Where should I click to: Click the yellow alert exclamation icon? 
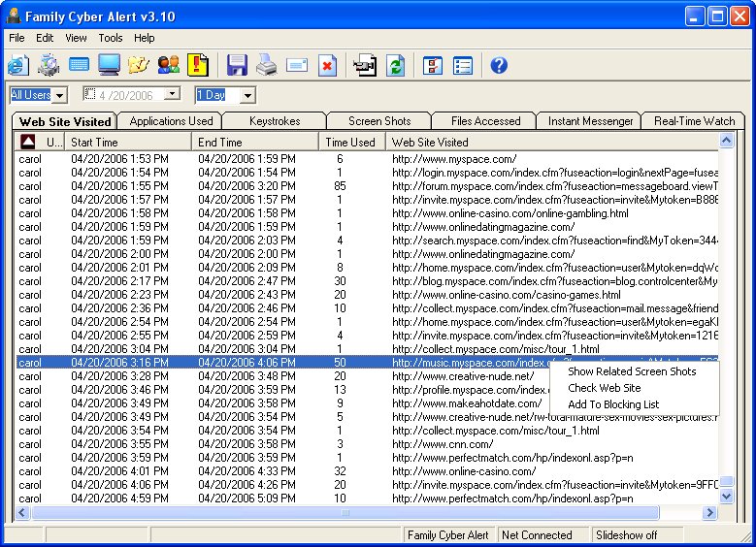(198, 66)
